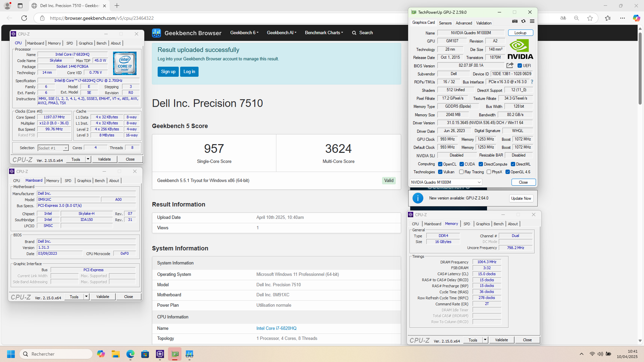Image resolution: width=644 pixels, height=362 pixels.
Task: Click Search in Geekbench navigation bar
Action: click(x=362, y=33)
